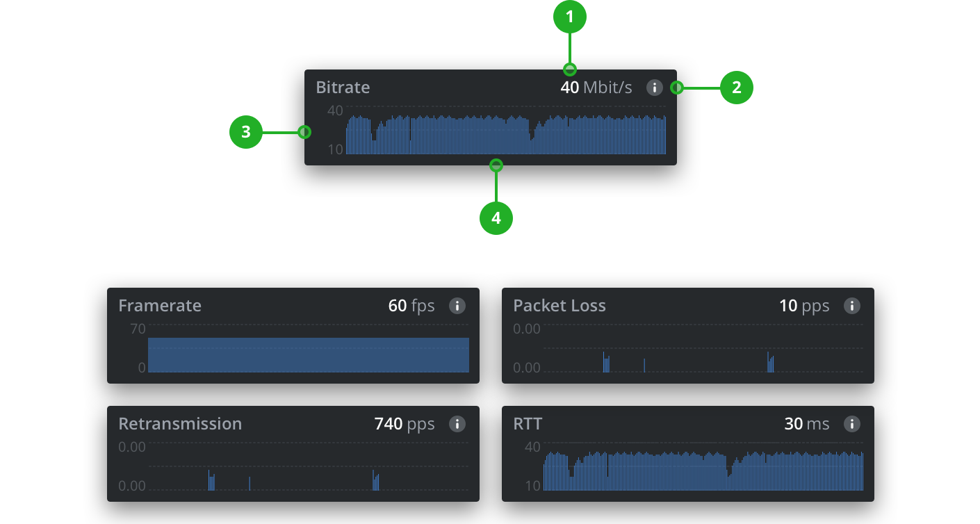Image resolution: width=980 pixels, height=524 pixels.
Task: Select the RTT panel title
Action: (x=526, y=423)
